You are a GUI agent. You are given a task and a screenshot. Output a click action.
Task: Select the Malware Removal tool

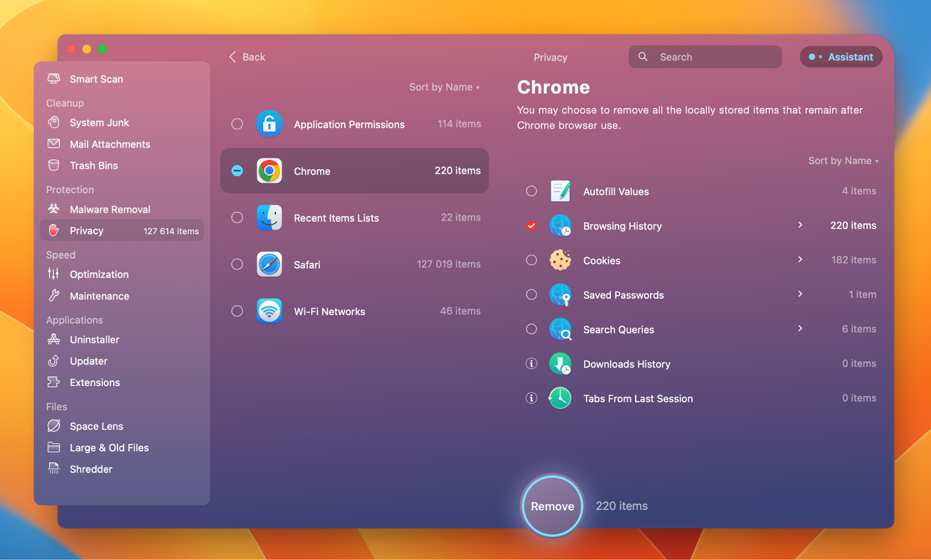(109, 209)
